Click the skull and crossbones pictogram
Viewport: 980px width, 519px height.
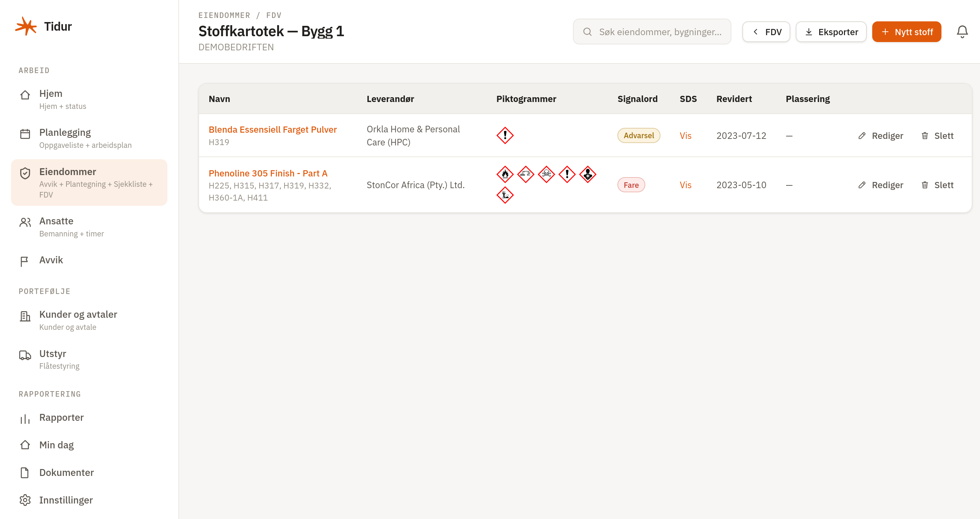coord(546,174)
